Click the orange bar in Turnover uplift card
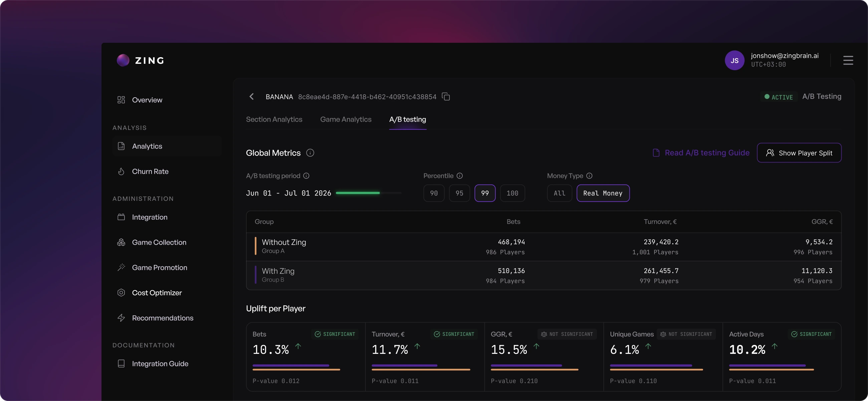 (x=421, y=370)
